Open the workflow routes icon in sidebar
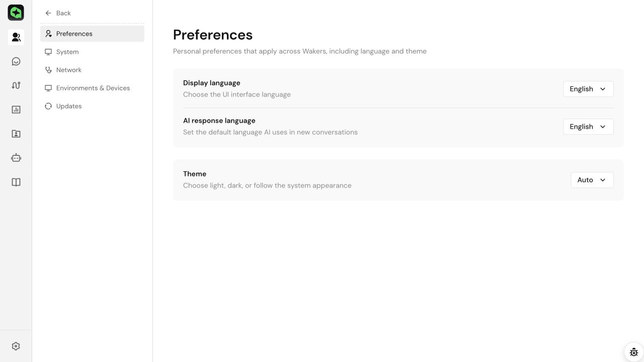This screenshot has width=644, height=362. coord(16,85)
